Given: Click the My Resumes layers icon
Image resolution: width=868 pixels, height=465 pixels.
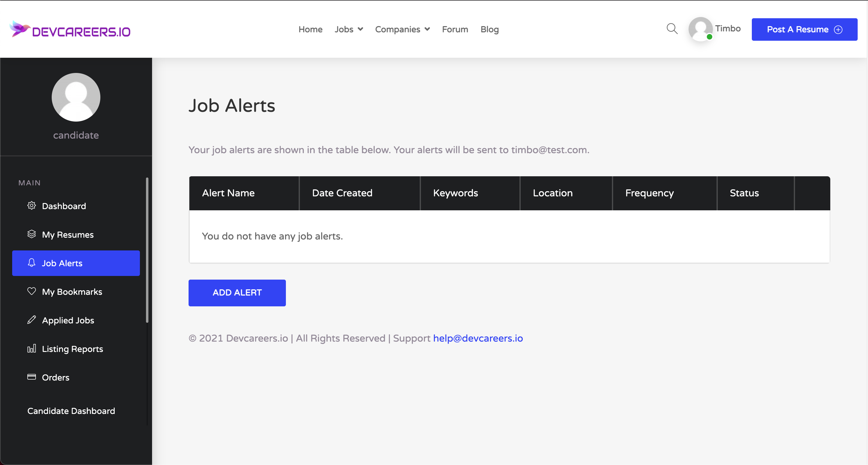Looking at the screenshot, I should (31, 234).
